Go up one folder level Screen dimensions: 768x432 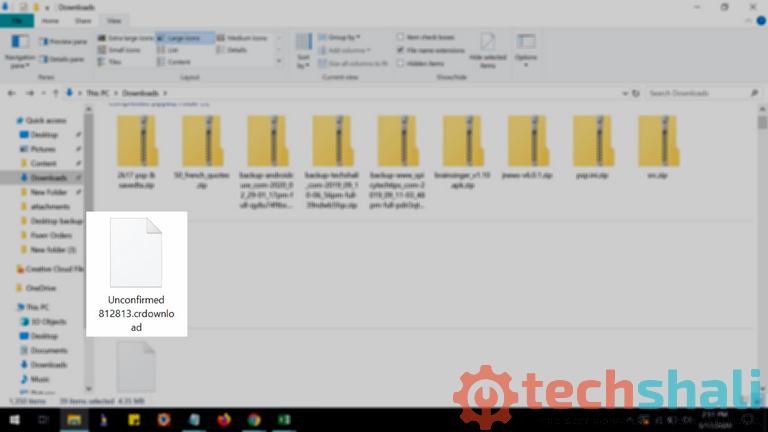point(55,93)
